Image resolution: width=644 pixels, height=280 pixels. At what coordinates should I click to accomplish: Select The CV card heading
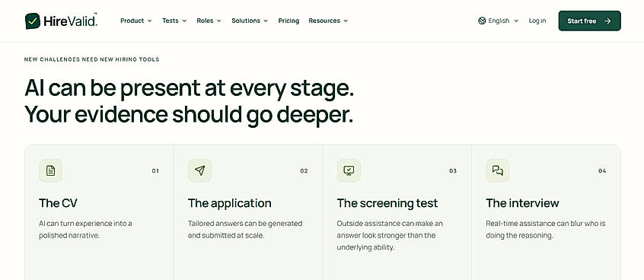tap(58, 203)
